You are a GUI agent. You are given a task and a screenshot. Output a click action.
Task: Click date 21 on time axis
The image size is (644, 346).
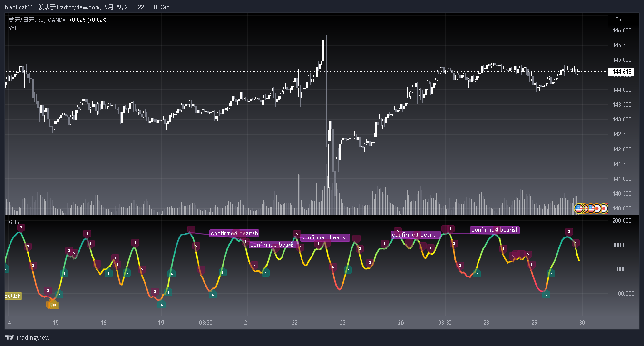point(247,323)
